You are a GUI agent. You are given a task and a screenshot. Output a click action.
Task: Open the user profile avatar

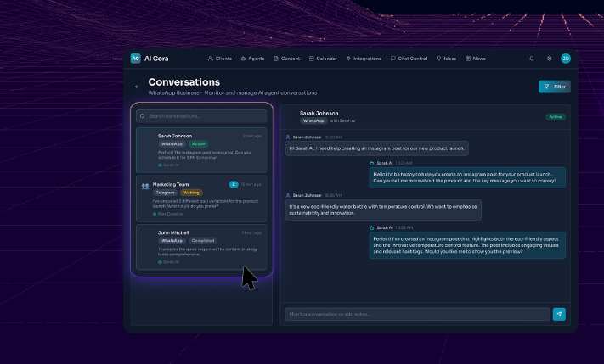click(x=566, y=59)
